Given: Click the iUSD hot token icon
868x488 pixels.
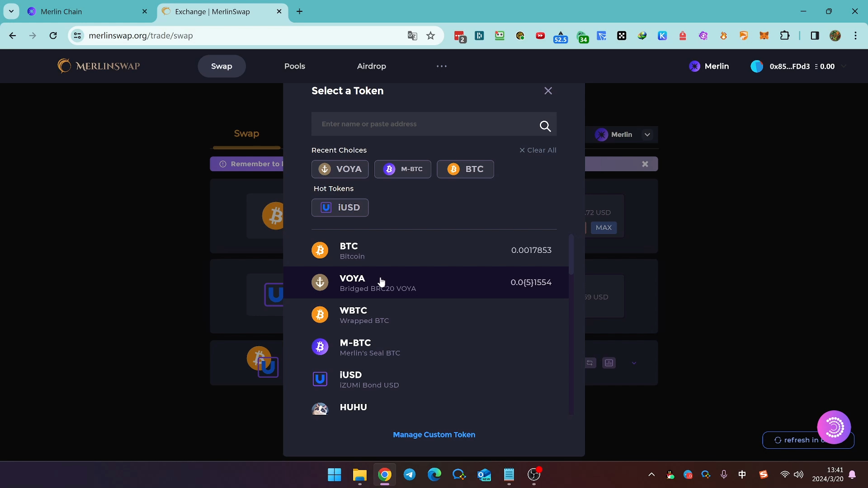Looking at the screenshot, I should (326, 207).
